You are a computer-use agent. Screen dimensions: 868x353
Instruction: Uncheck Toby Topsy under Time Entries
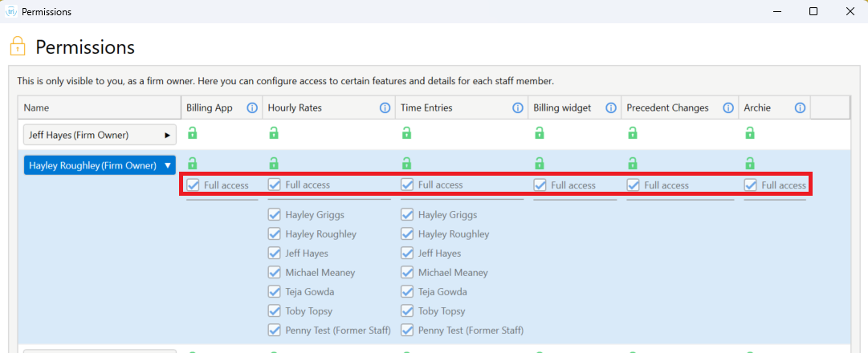(407, 311)
